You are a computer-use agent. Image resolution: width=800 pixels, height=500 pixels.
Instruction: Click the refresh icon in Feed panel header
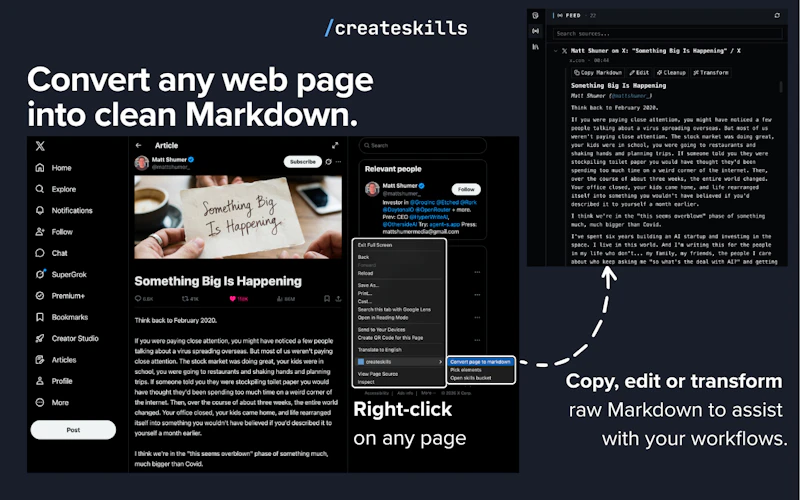(777, 15)
